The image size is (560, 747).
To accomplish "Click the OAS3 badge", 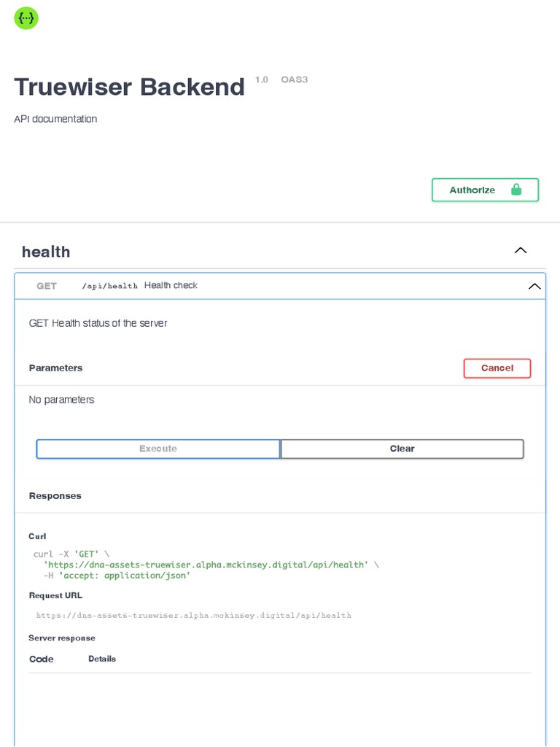I will click(x=294, y=80).
